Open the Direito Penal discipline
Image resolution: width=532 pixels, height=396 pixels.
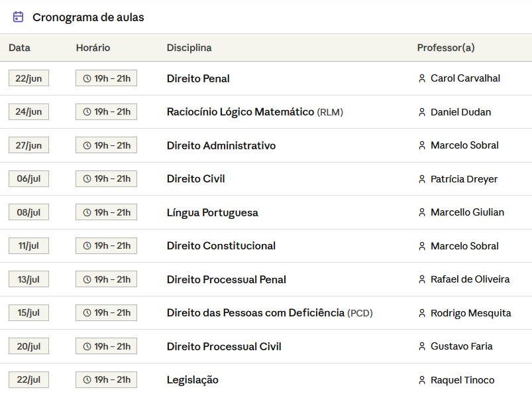[x=198, y=78]
